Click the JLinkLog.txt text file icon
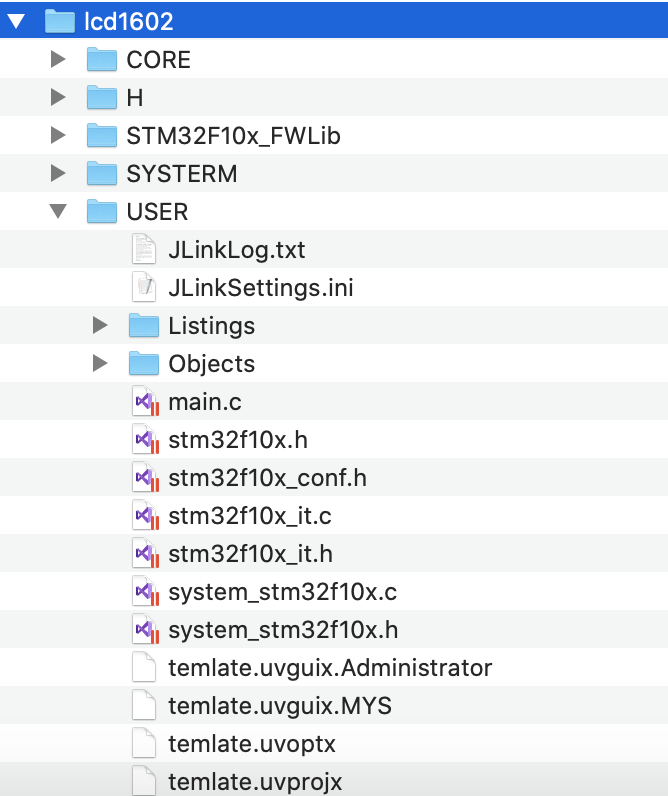The image size is (668, 796). click(x=144, y=250)
